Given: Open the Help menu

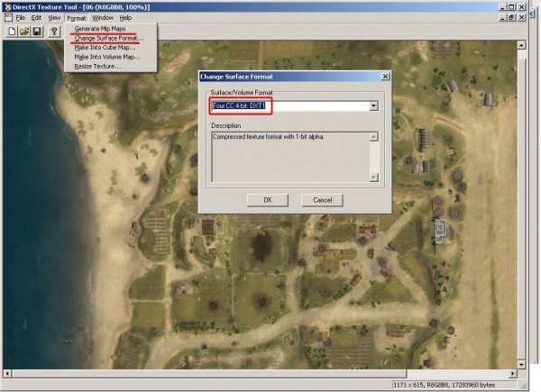Looking at the screenshot, I should point(125,18).
